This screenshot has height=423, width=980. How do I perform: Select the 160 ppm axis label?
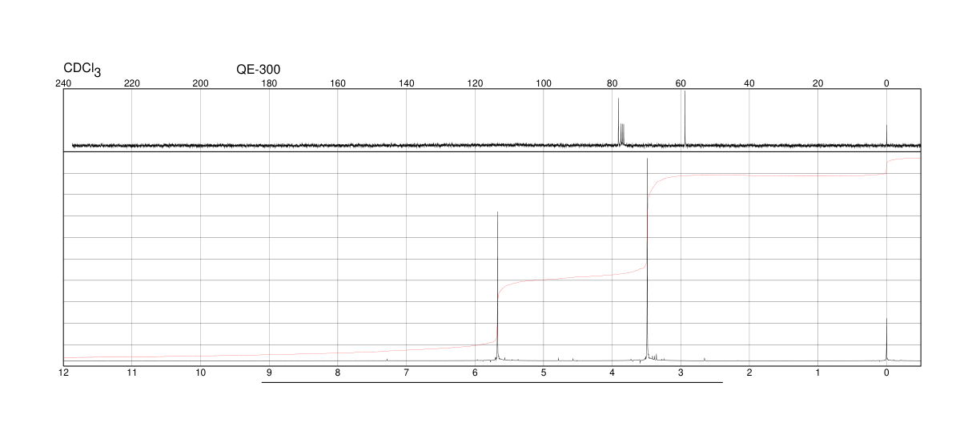[338, 83]
